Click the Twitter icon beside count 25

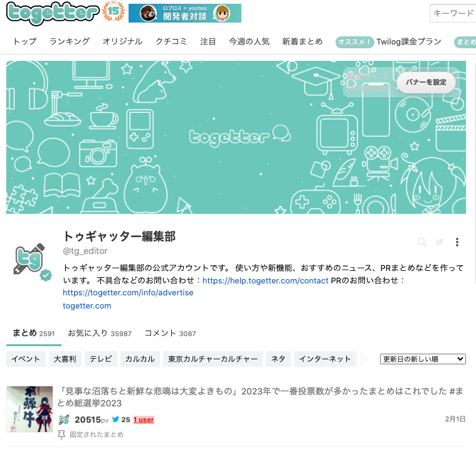tap(115, 420)
